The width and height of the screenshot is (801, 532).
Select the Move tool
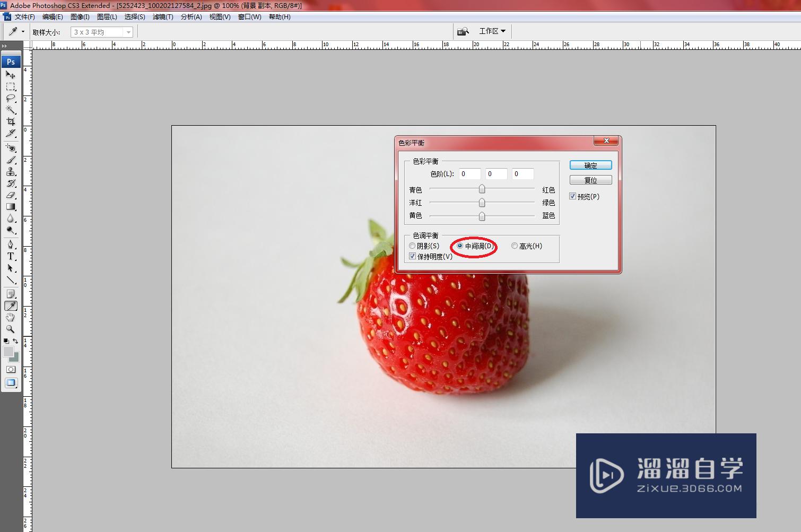click(11, 75)
